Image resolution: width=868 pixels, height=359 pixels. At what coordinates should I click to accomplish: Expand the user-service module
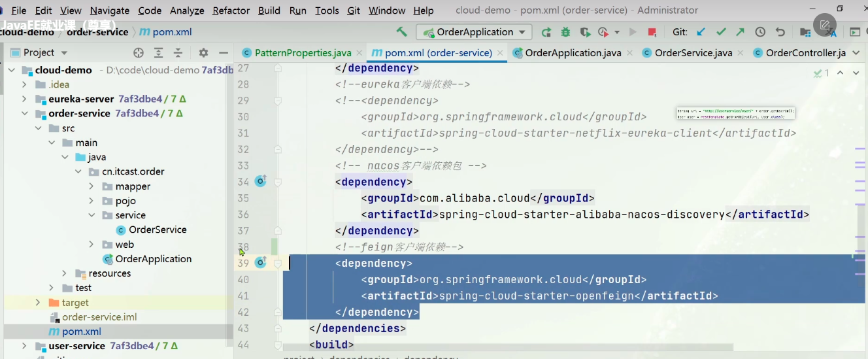pos(24,346)
